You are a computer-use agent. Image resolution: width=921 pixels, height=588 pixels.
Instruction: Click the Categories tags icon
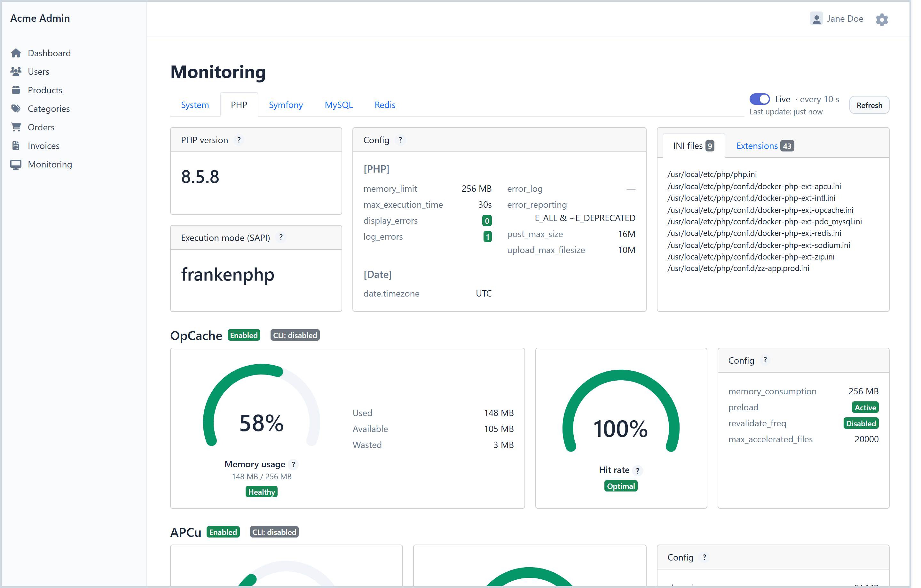point(16,109)
